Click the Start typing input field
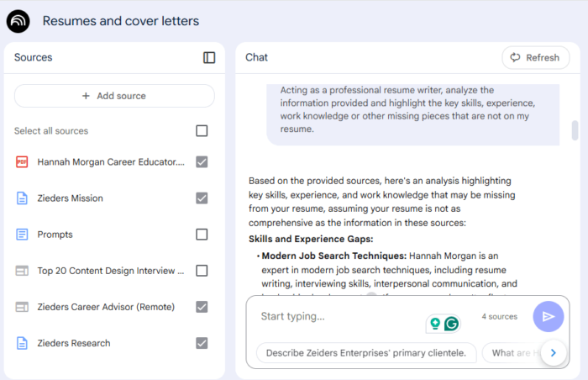 pos(338,317)
